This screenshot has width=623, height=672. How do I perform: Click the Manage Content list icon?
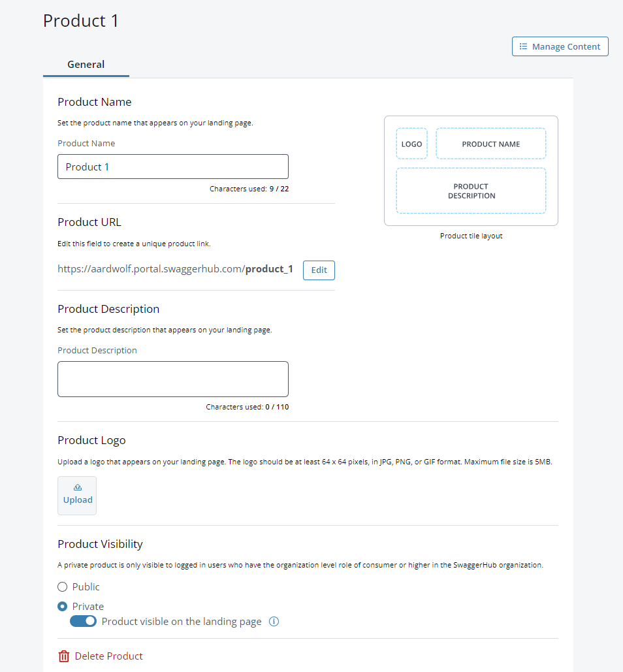pyautogui.click(x=522, y=46)
